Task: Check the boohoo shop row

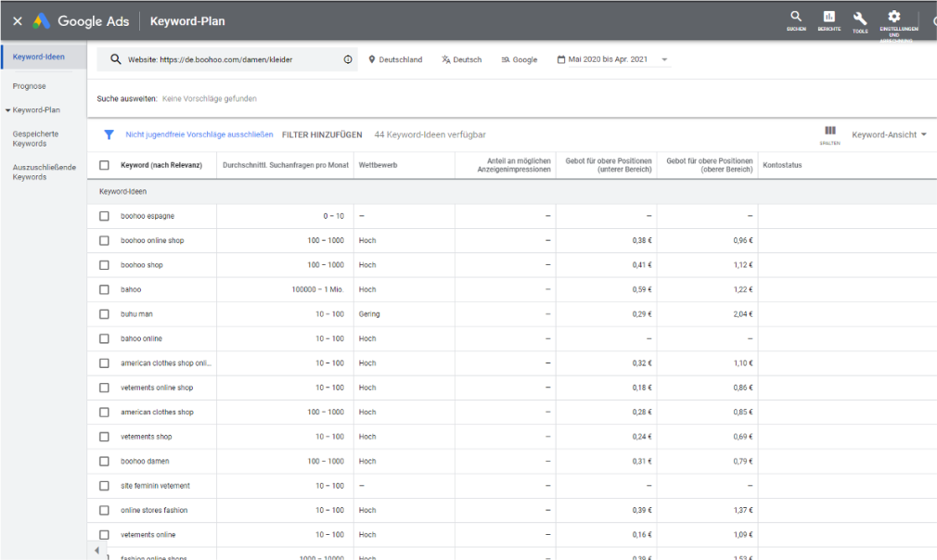Action: [x=104, y=265]
